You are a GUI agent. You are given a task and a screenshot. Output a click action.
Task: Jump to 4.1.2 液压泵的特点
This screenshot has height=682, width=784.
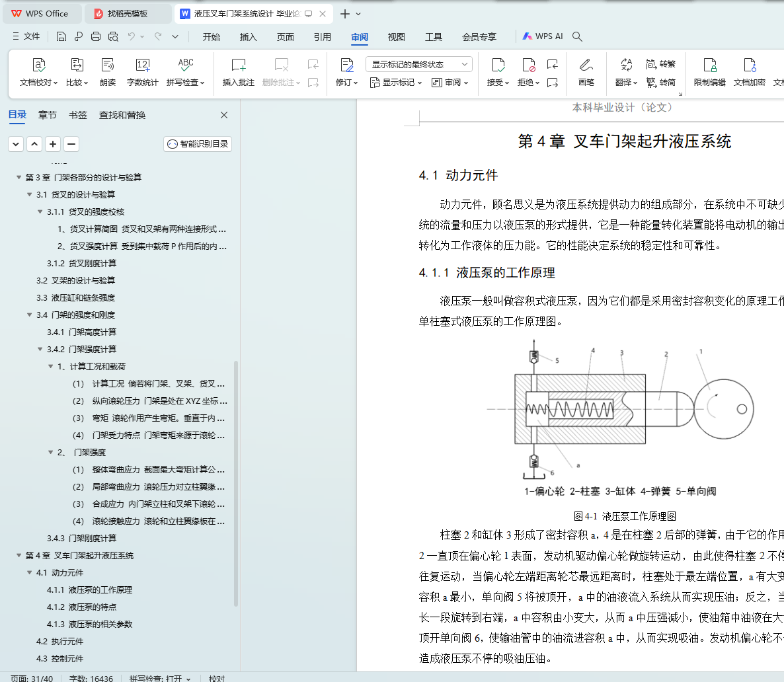pos(81,607)
